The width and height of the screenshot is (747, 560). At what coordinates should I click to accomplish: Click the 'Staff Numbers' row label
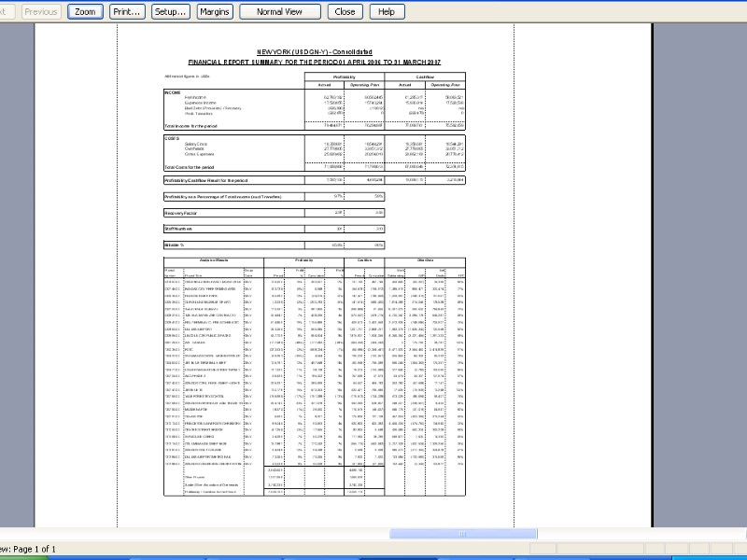tap(178, 229)
